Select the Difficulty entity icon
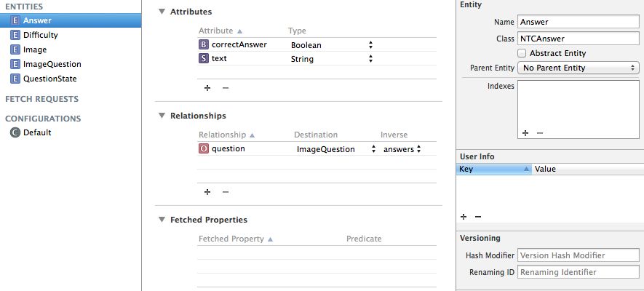Image resolution: width=644 pixels, height=291 pixels. coord(15,35)
